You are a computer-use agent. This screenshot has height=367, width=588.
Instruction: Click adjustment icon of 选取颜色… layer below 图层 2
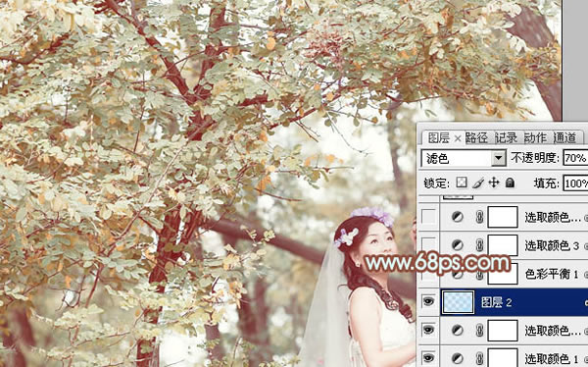[457, 330]
